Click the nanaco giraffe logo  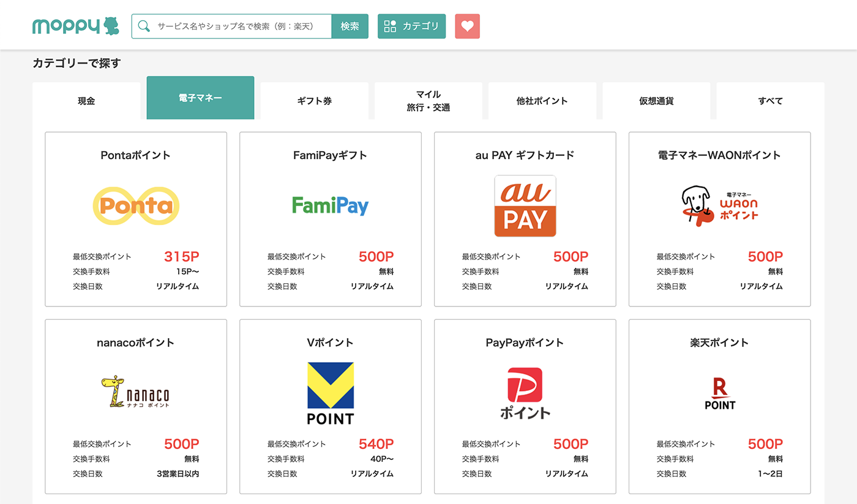(136, 393)
